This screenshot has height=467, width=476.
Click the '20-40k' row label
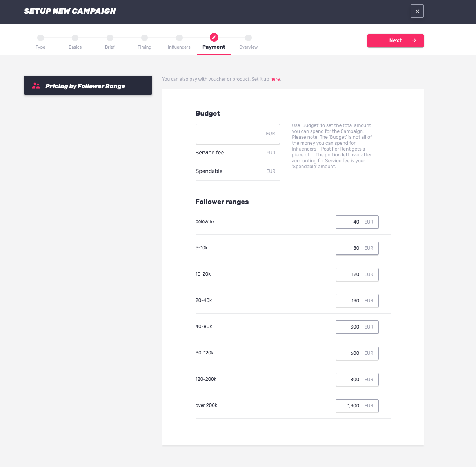click(x=203, y=300)
